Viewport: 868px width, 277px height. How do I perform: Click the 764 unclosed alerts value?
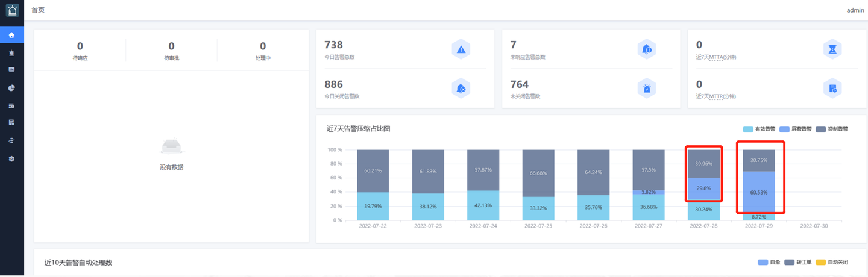[x=520, y=84]
